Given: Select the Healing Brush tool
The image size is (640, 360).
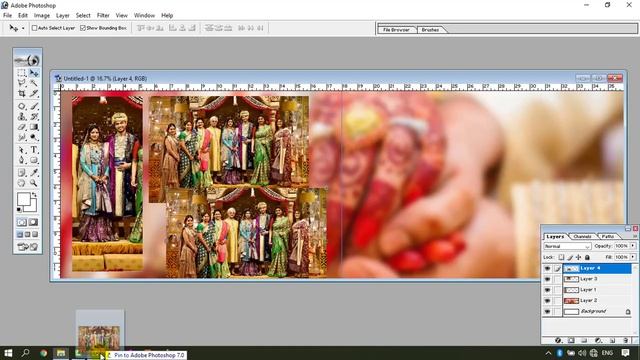Looking at the screenshot, I should (x=22, y=106).
